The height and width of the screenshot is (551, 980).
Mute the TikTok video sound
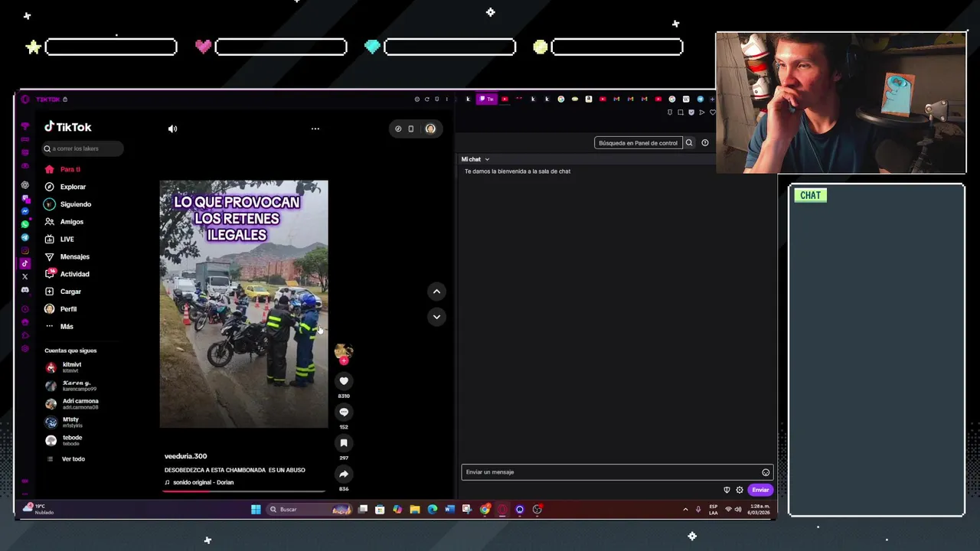(x=172, y=129)
